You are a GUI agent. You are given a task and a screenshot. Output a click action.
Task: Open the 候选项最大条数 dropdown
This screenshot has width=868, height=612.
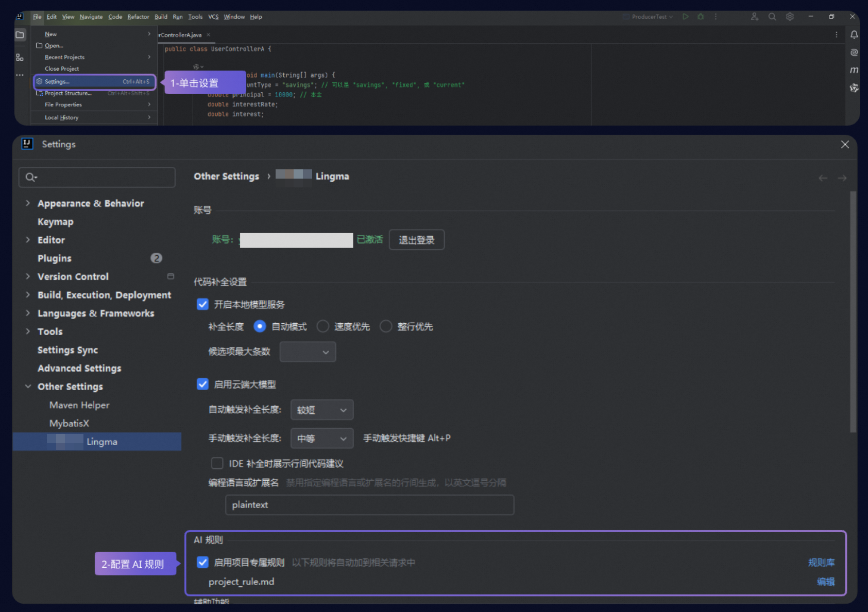308,352
